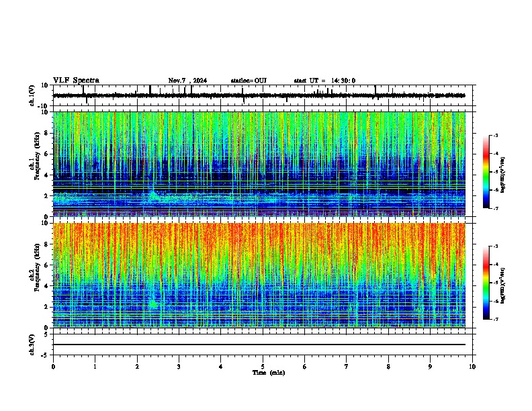
Task: Click the time axis tick label "4"
Action: 221,367
